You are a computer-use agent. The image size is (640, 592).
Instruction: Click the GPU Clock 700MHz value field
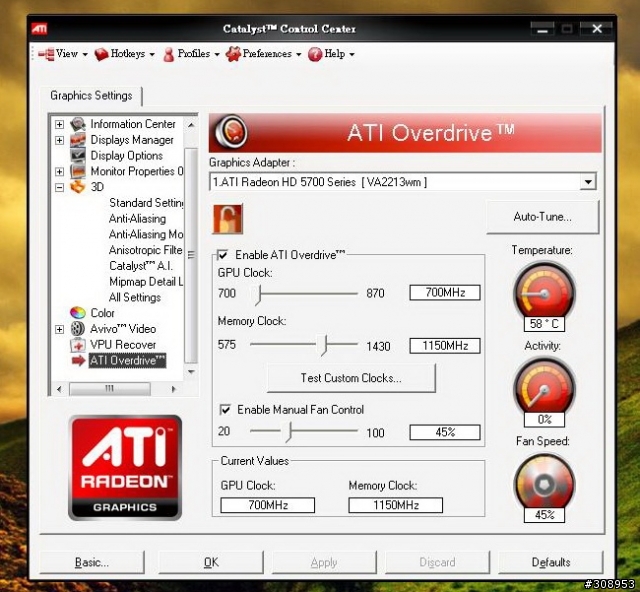click(x=445, y=293)
